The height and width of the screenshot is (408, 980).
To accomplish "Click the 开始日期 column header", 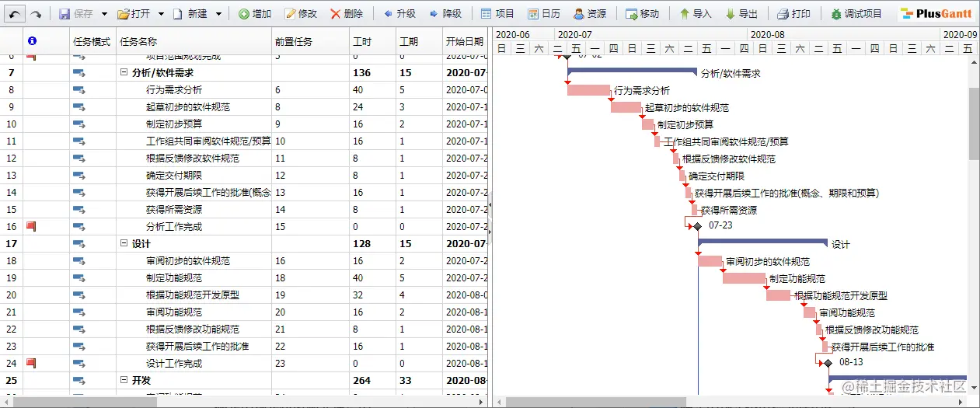I will [x=465, y=41].
